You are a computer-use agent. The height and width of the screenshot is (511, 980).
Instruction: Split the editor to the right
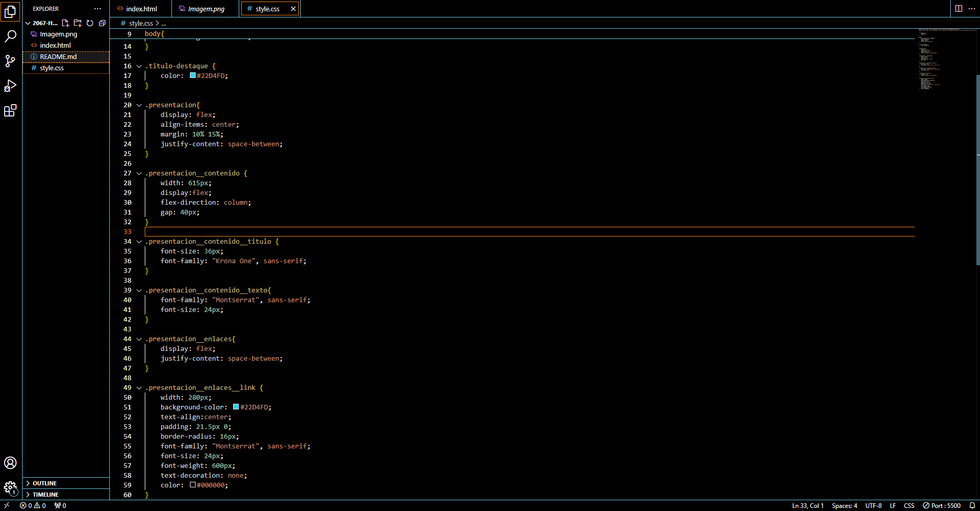[x=958, y=8]
